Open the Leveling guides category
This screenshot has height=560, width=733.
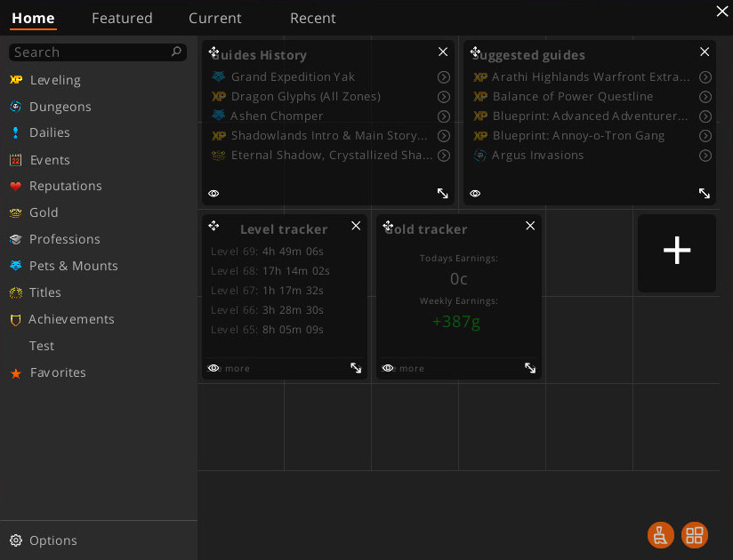tap(45, 80)
